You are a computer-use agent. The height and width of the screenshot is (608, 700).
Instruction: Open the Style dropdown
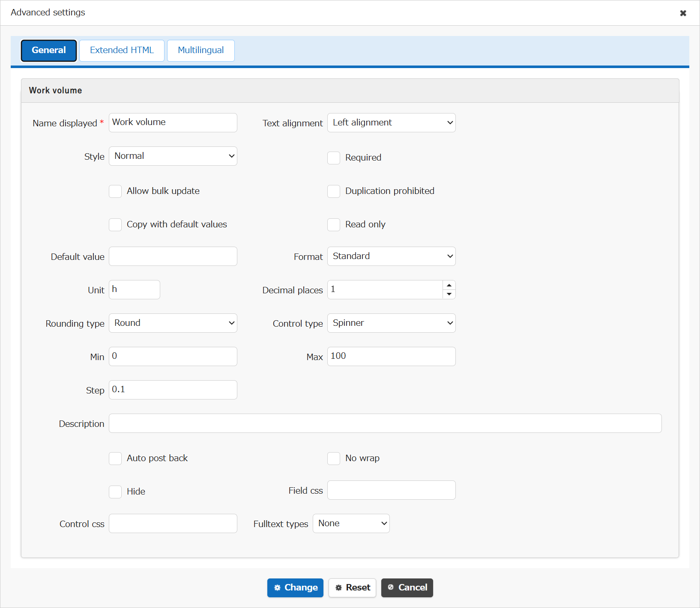(173, 156)
